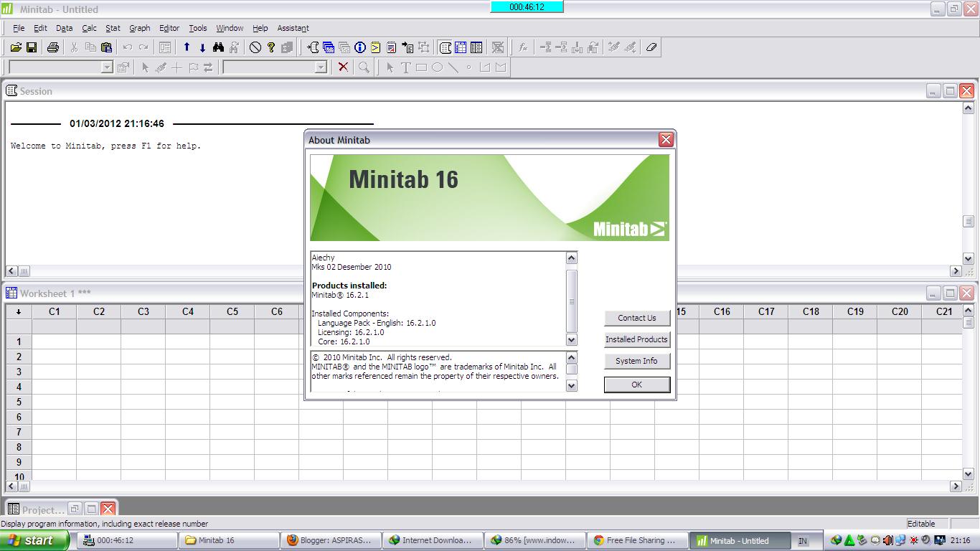
Task: Click the Show Related Documents icon
Action: [407, 47]
